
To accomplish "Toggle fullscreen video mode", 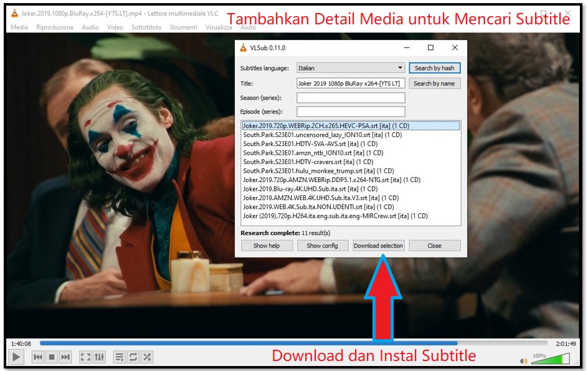I will pos(85,357).
